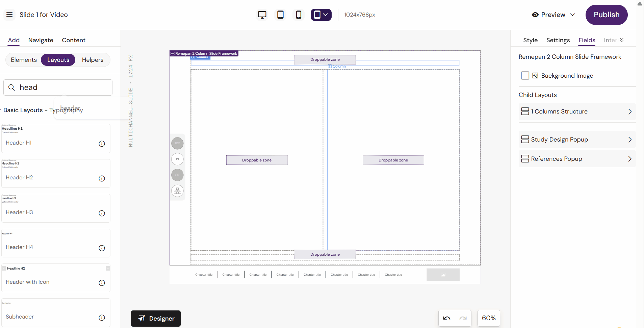Select the SD circle on the slide canvas
This screenshot has width=644, height=328.
[x=177, y=175]
